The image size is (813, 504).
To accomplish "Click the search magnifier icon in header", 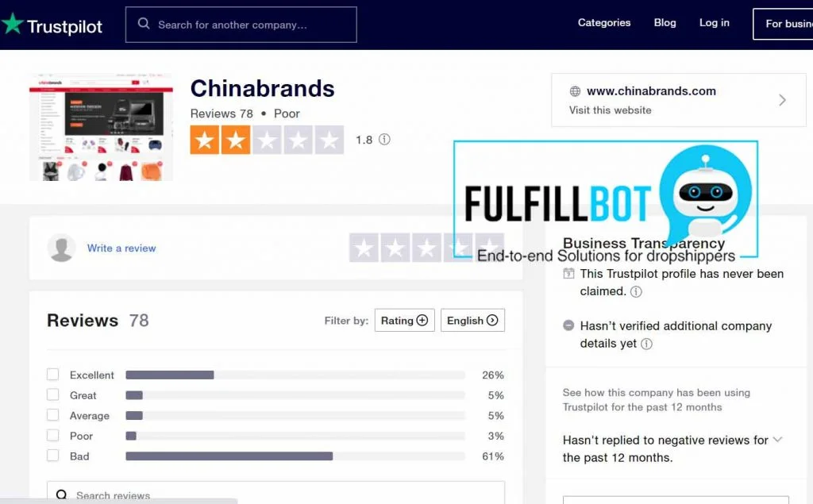I will (144, 24).
